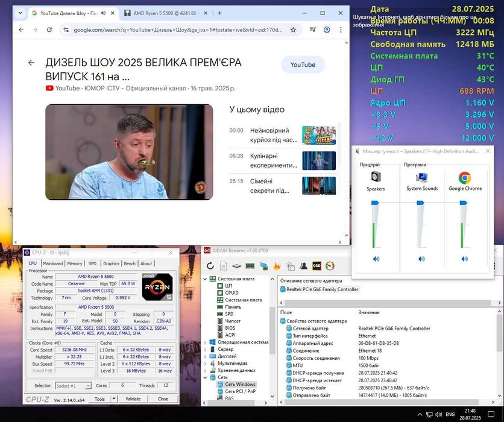Click the Google Chrome icon in mixer

[465, 177]
